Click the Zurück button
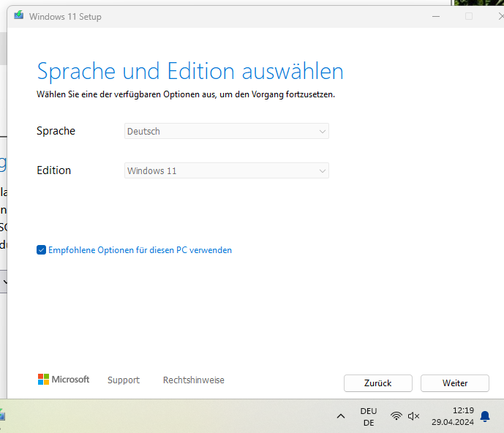504x433 pixels. coord(378,383)
